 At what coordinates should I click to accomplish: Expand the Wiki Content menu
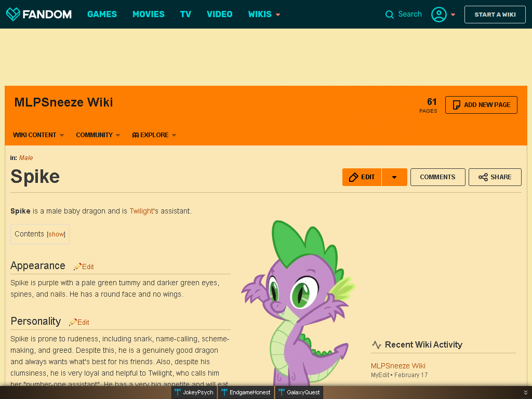38,135
